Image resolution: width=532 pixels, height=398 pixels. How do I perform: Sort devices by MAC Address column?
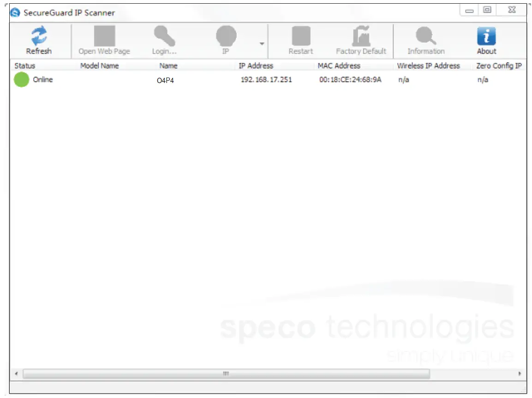(339, 65)
